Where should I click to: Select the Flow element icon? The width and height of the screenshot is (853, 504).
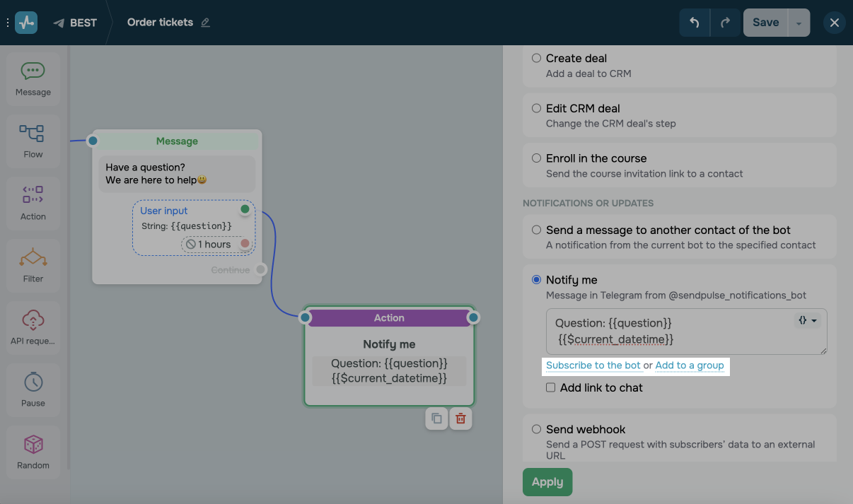click(33, 140)
